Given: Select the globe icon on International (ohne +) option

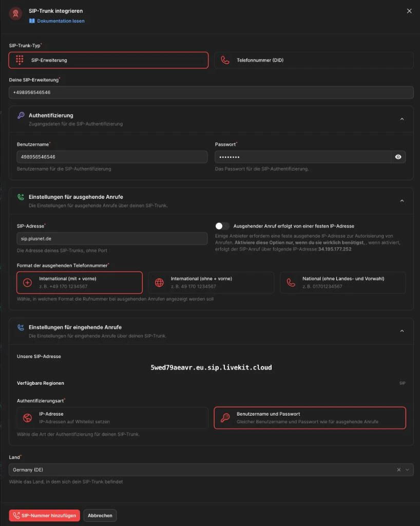Looking at the screenshot, I should [x=159, y=282].
